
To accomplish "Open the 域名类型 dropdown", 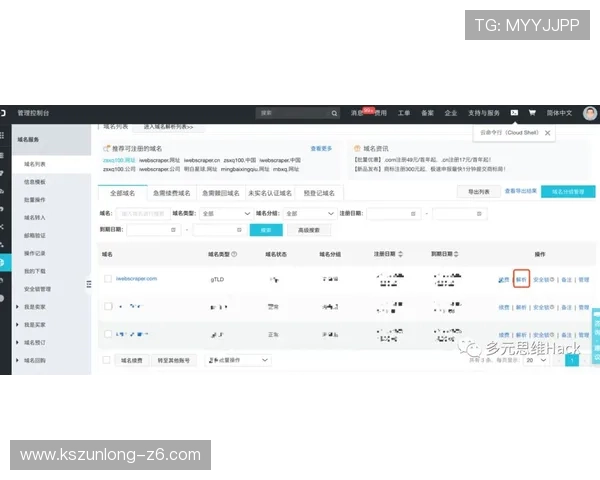I will tap(226, 214).
